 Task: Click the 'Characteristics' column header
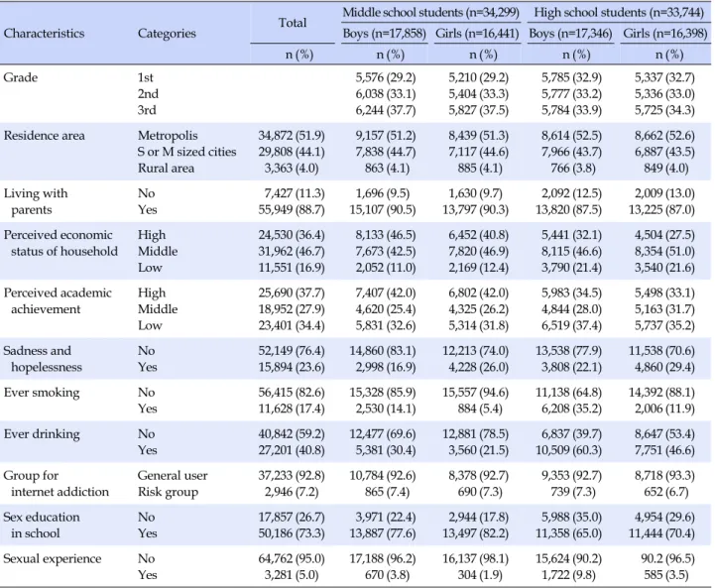[44, 34]
